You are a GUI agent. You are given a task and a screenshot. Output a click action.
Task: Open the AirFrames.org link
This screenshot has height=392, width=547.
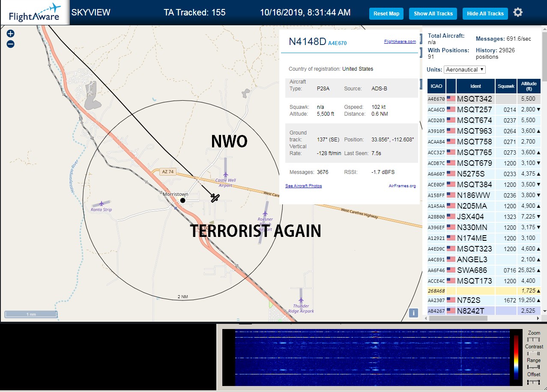[402, 186]
